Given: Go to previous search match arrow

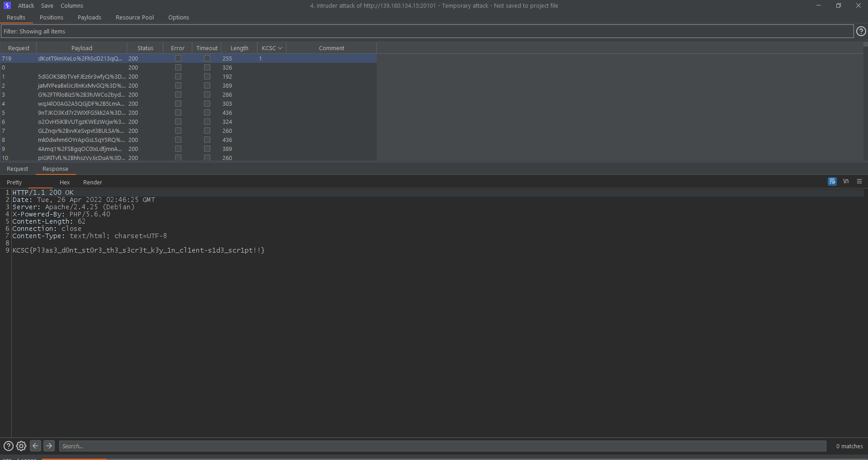Looking at the screenshot, I should pyautogui.click(x=36, y=446).
